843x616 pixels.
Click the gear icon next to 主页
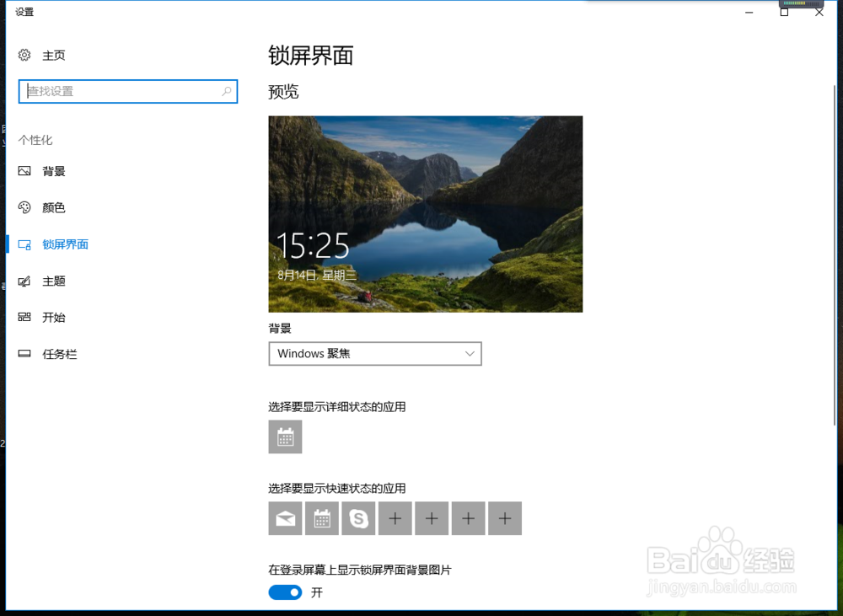24,54
